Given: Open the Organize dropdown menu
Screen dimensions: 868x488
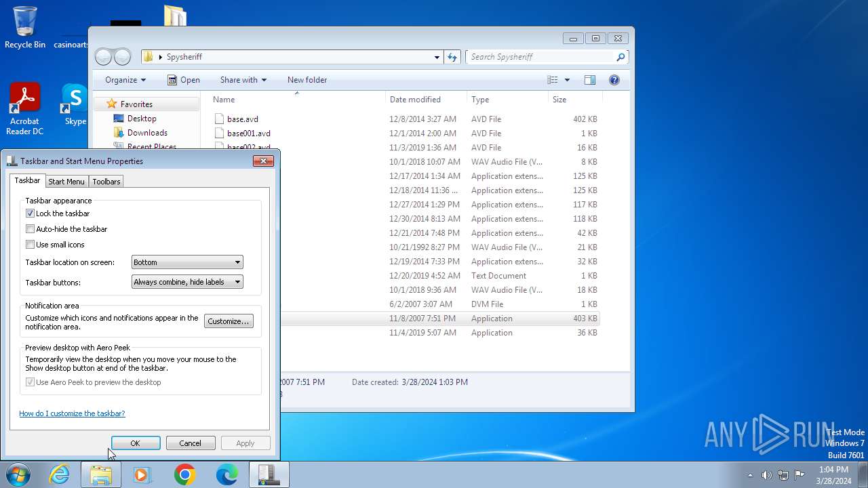Looking at the screenshot, I should (x=125, y=80).
